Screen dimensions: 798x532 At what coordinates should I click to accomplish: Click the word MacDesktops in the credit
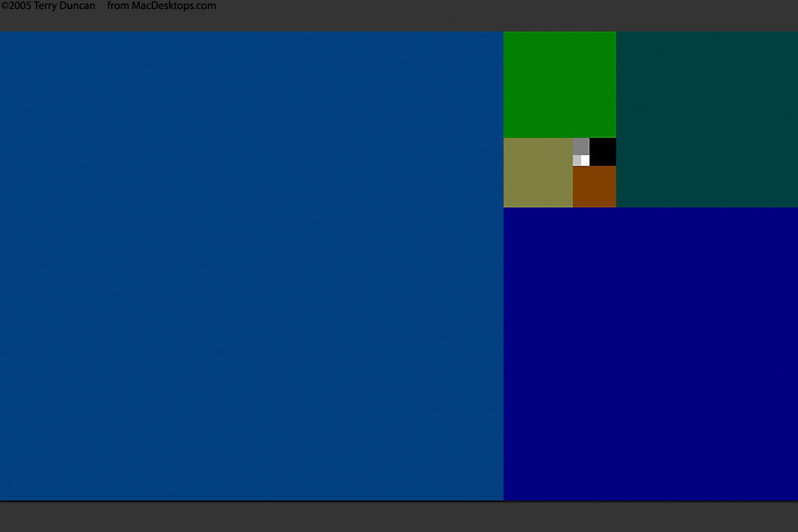162,6
